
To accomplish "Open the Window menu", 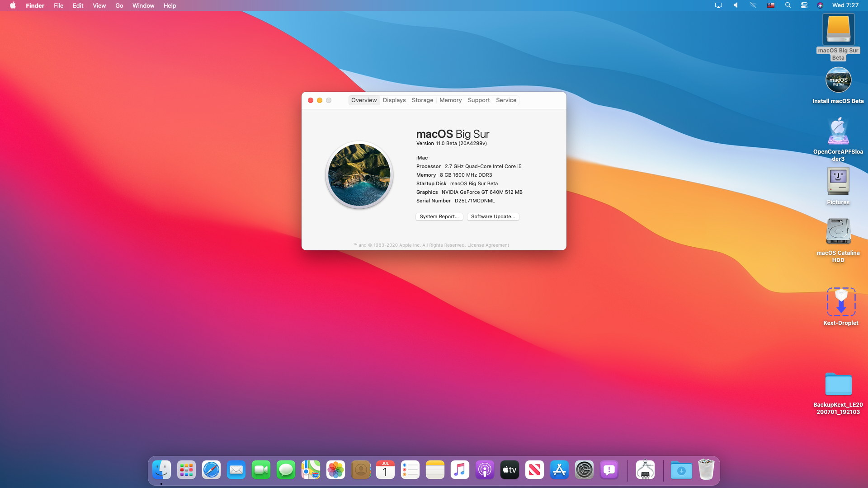I will point(143,5).
